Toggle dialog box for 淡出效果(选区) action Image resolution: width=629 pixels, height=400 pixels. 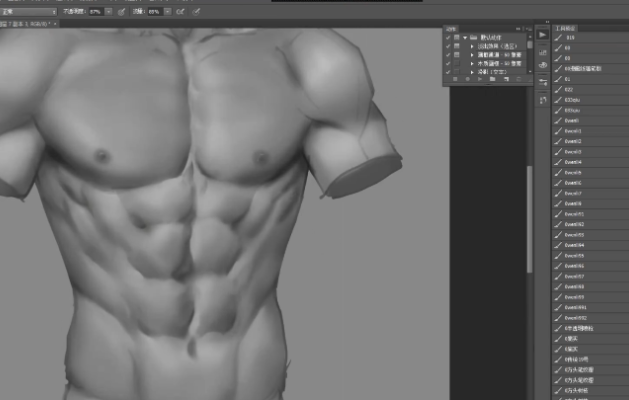pos(457,46)
